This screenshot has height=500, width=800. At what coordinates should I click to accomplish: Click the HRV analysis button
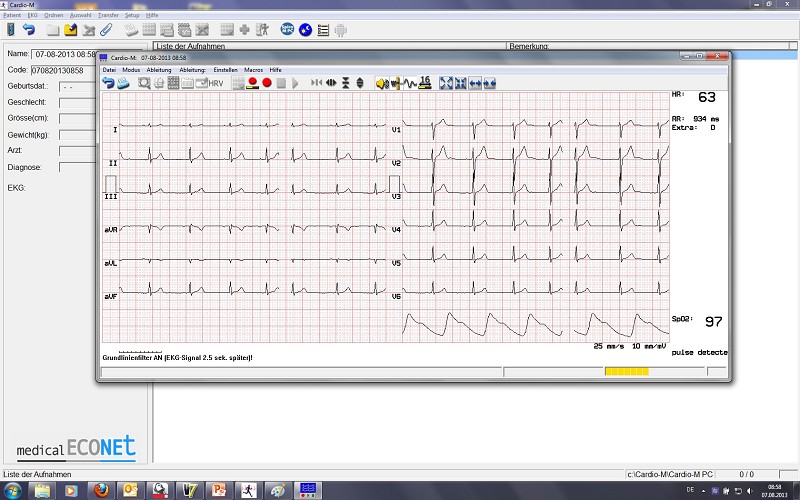point(216,83)
